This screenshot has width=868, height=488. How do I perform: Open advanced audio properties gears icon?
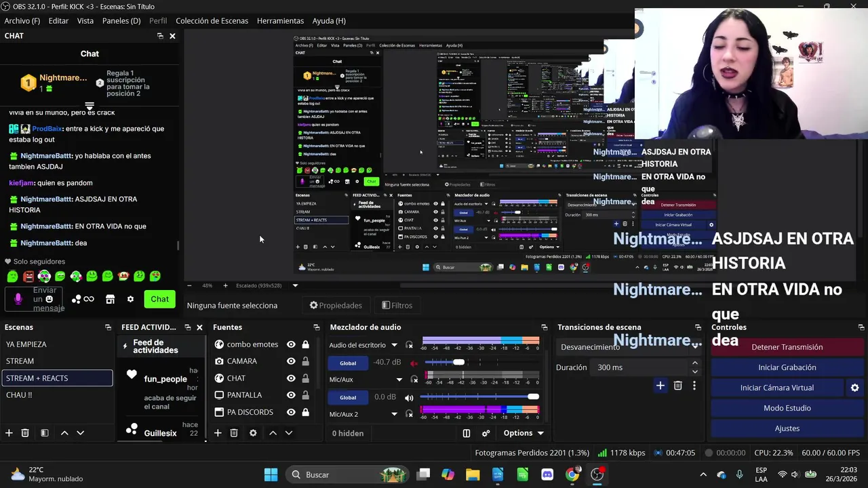(x=486, y=433)
